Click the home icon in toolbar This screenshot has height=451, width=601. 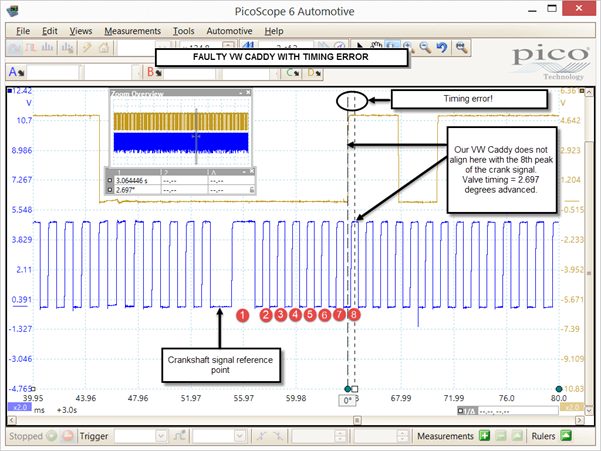104,48
